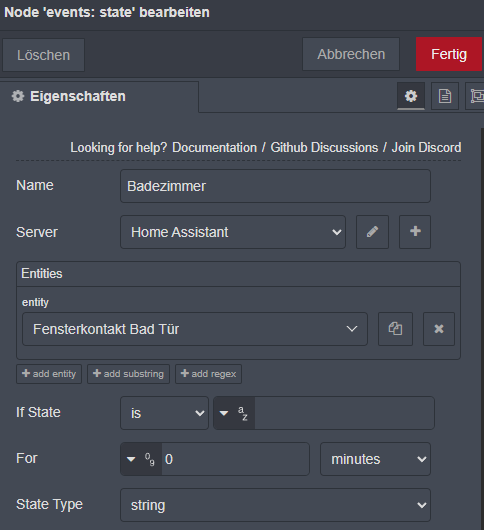Edit Home Assistant server with pencil icon
The height and width of the screenshot is (530, 484).
(372, 232)
